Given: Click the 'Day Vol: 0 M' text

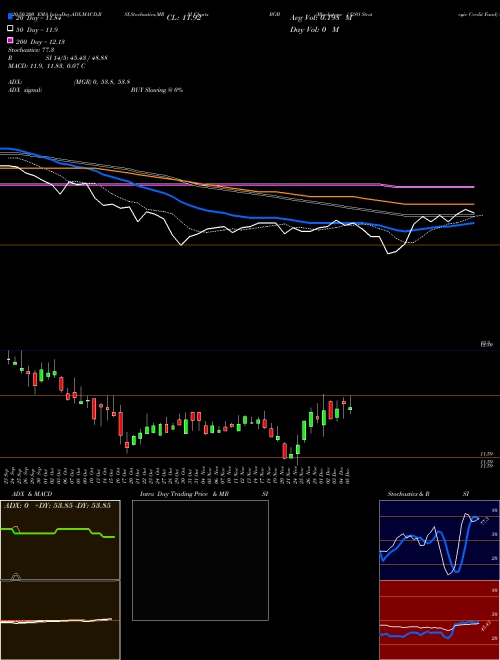Looking at the screenshot, I should click(314, 30).
